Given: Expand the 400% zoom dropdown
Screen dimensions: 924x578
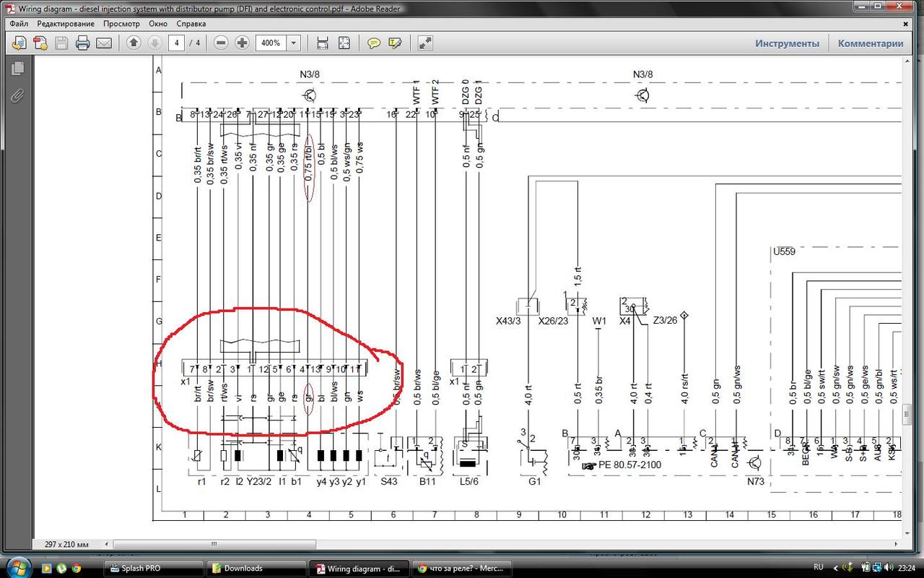Looking at the screenshot, I should [293, 43].
